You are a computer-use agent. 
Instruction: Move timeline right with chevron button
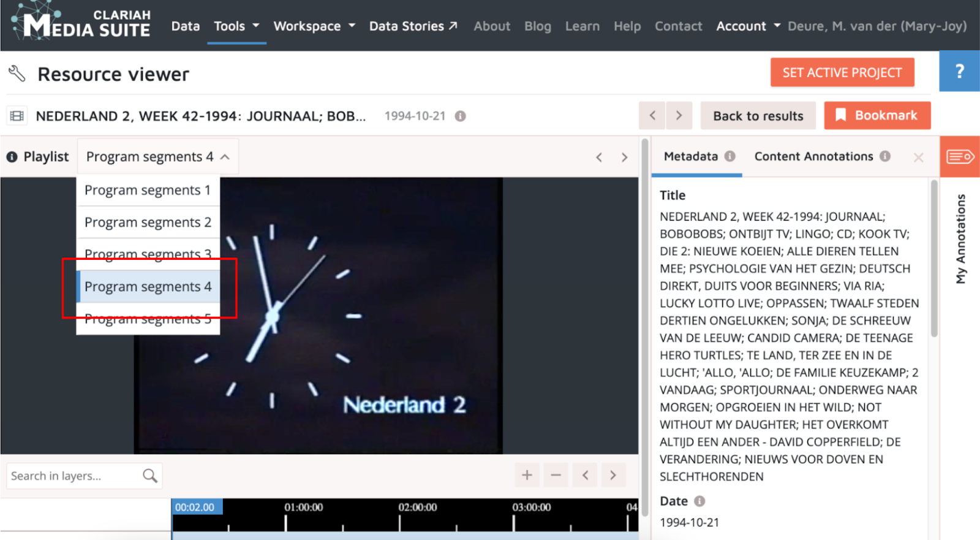(x=613, y=475)
